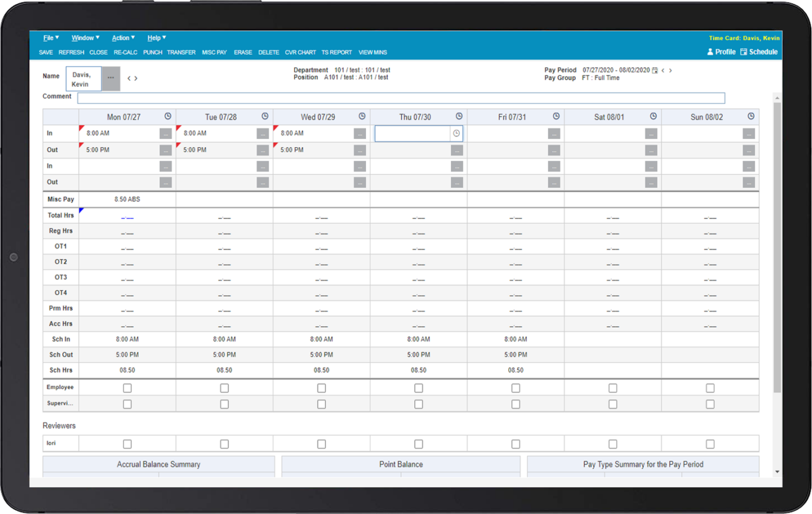812x514 pixels.
Task: Advance to the next pay period with the right chevron
Action: click(671, 70)
